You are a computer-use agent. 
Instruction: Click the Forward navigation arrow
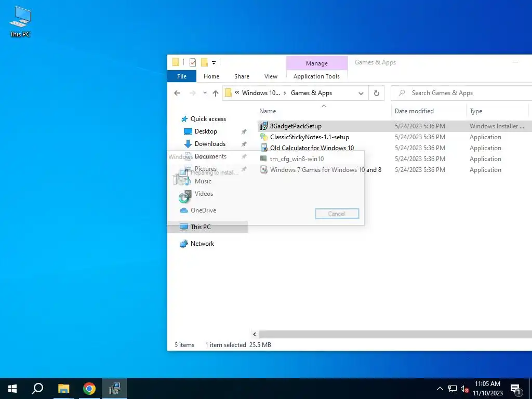click(192, 93)
